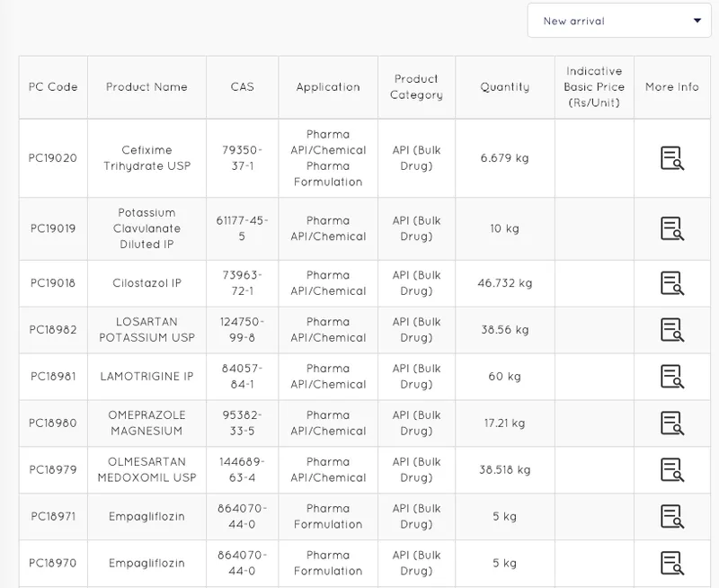Image resolution: width=719 pixels, height=588 pixels.
Task: Select PC19020 code cell
Action: [x=53, y=158]
